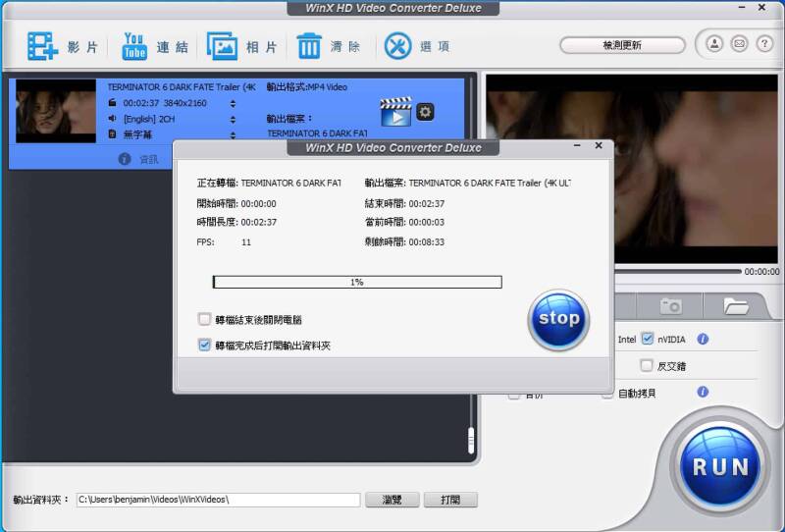
Task: Change subtitle stepper beside 無字幕
Action: pos(233,135)
